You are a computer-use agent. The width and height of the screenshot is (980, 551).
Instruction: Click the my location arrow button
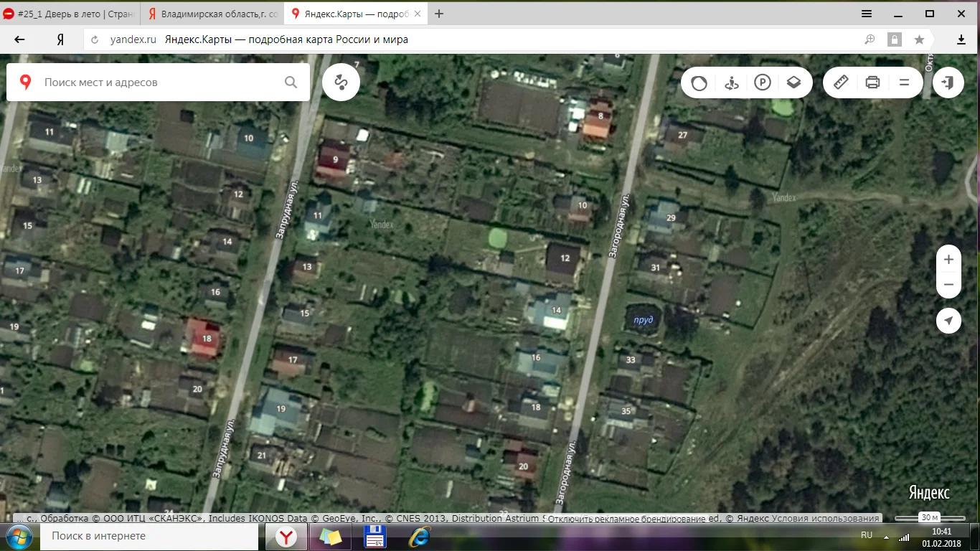[948, 321]
